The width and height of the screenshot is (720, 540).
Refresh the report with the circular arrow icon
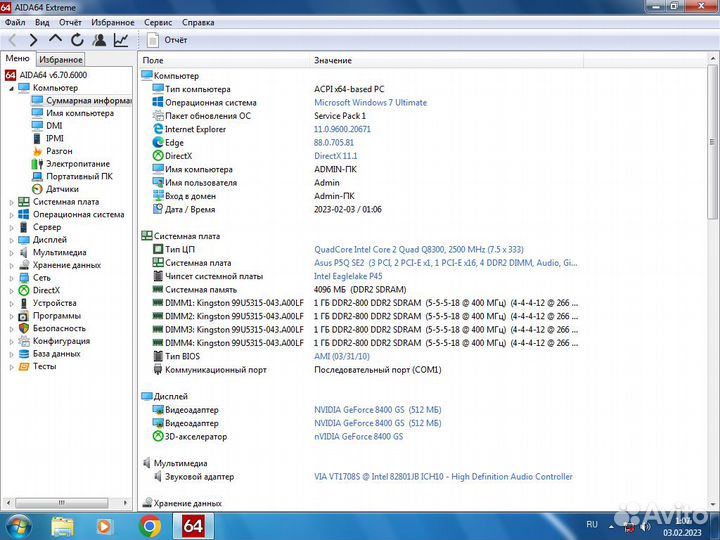pyautogui.click(x=77, y=40)
